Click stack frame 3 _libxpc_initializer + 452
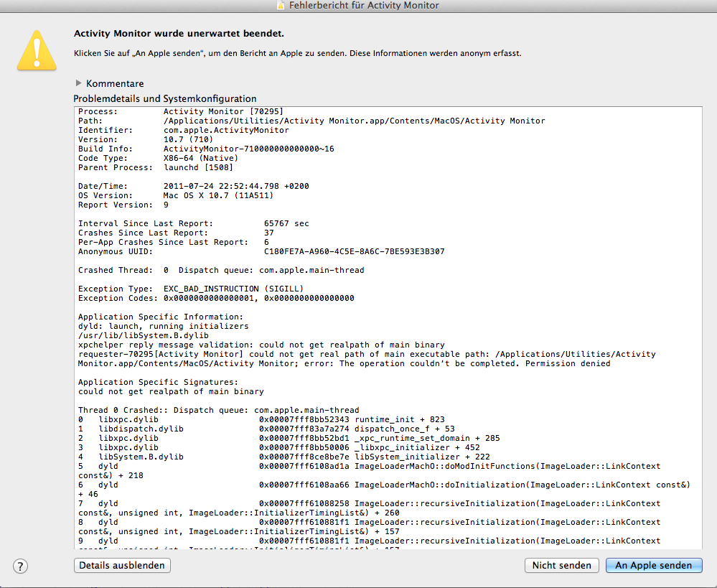 [x=279, y=447]
